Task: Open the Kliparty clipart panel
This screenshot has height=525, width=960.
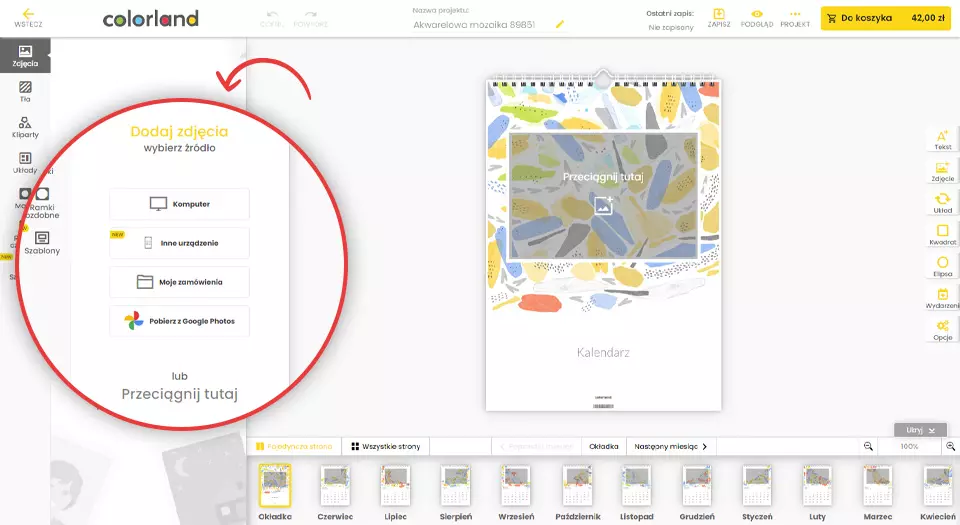Action: 25,126
